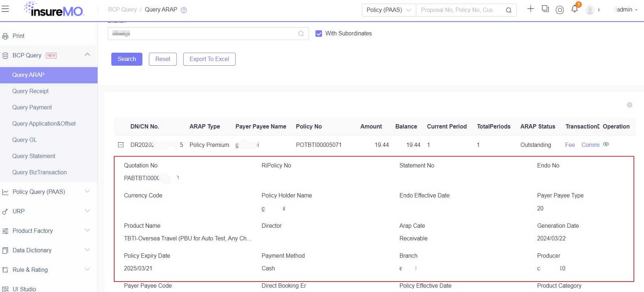Click the search magnifier in the top bar

click(x=508, y=10)
